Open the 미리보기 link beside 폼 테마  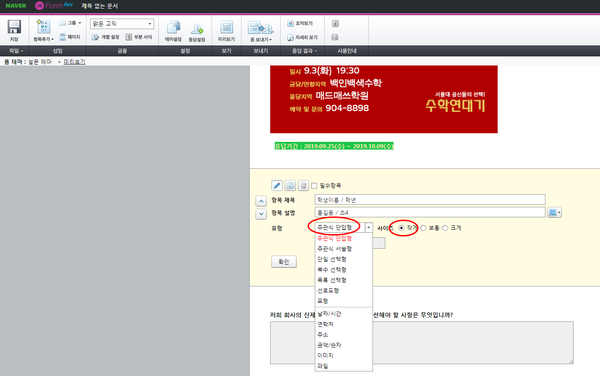coord(74,62)
